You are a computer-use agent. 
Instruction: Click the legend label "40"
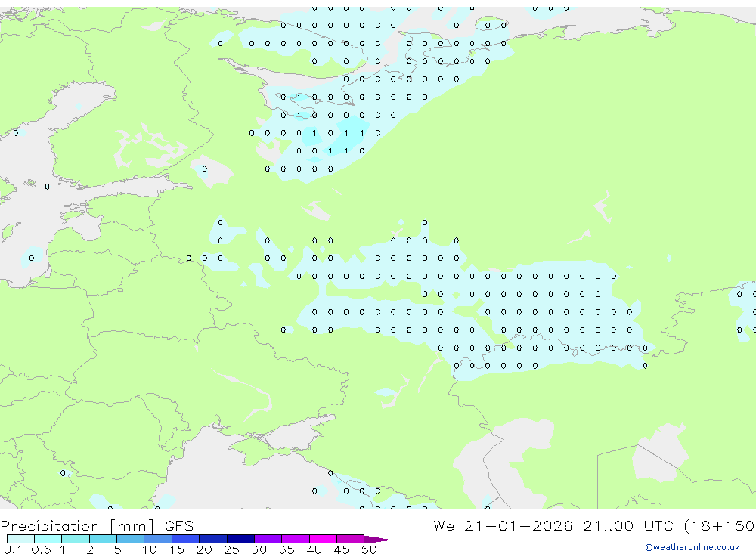[x=314, y=549]
